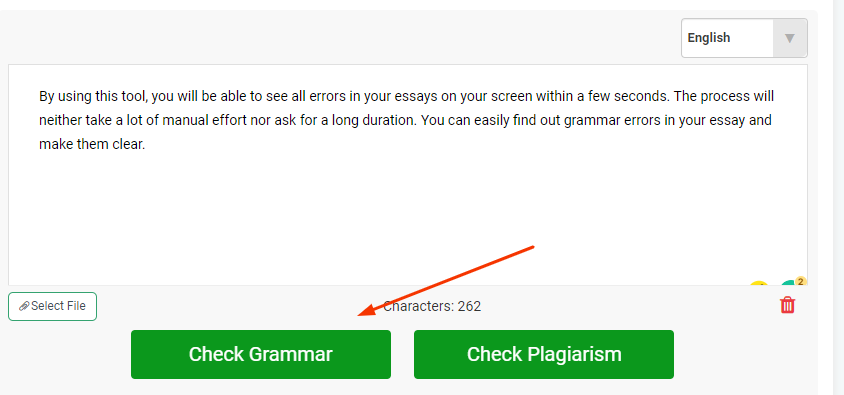Click the word 'neither' in the text

(60, 121)
